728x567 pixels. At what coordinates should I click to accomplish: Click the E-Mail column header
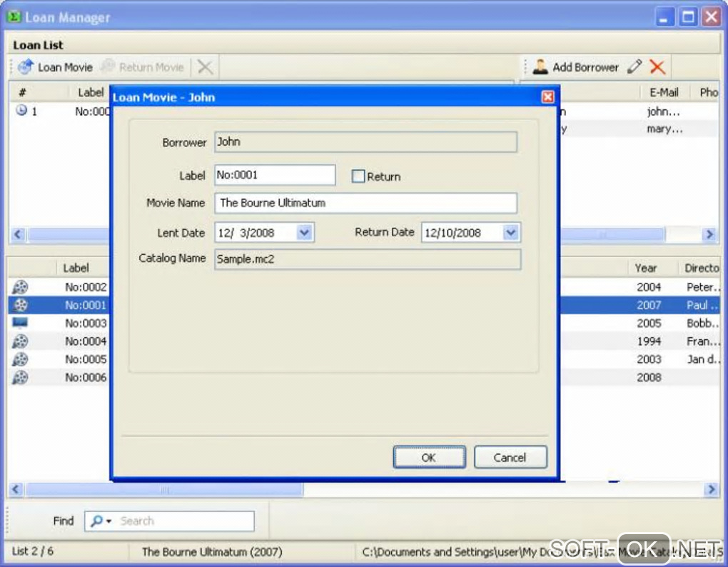click(x=664, y=92)
